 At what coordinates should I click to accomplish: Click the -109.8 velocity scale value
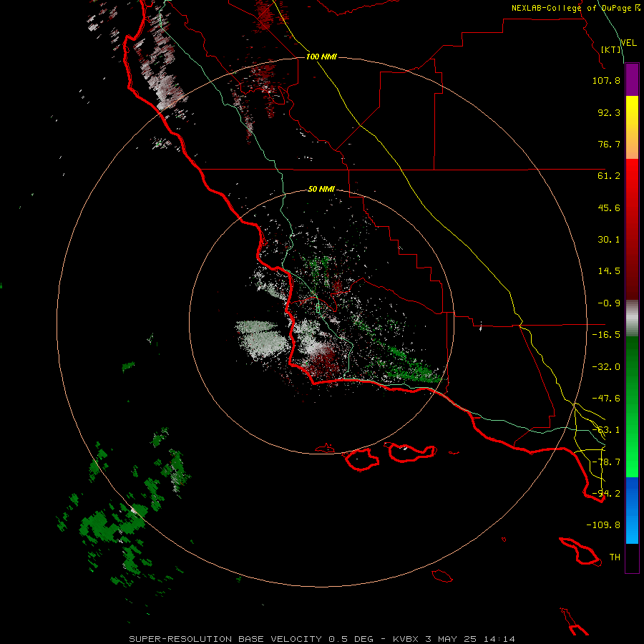click(603, 525)
